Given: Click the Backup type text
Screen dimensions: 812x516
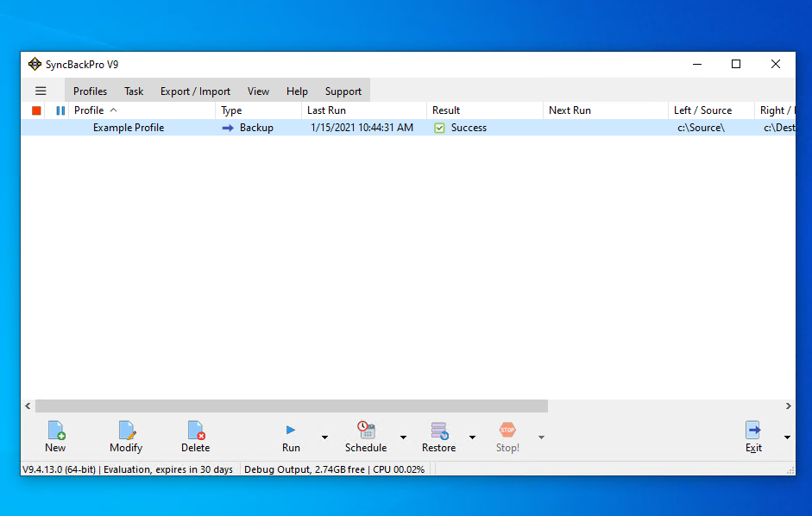Looking at the screenshot, I should click(256, 128).
